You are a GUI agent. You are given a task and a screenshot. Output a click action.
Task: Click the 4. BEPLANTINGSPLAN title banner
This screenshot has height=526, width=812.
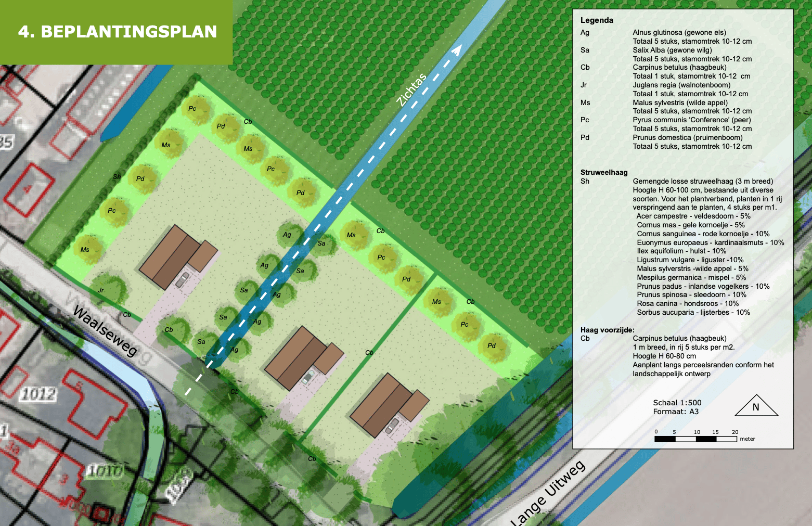pos(117,32)
